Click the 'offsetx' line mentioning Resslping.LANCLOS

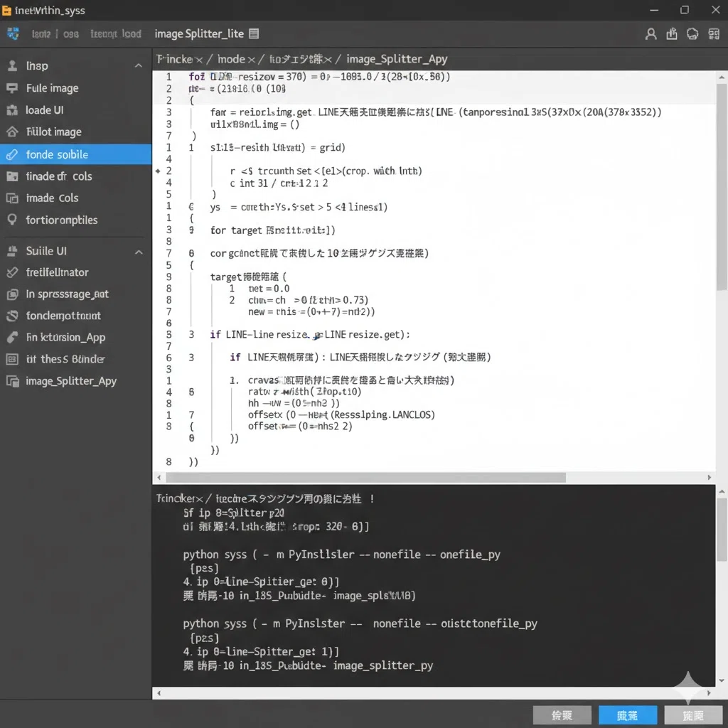pyautogui.click(x=341, y=414)
